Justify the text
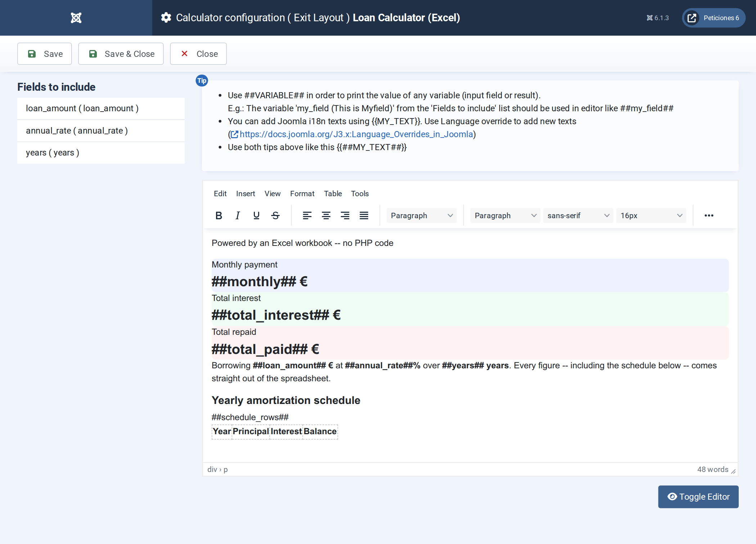Image resolution: width=756 pixels, height=544 pixels. (x=364, y=215)
